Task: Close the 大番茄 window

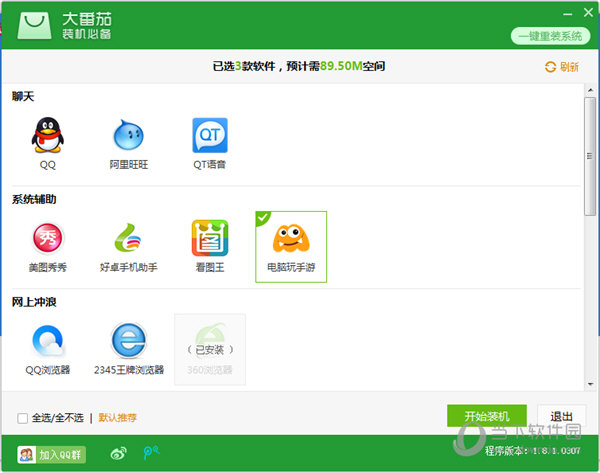Action: pos(588,13)
